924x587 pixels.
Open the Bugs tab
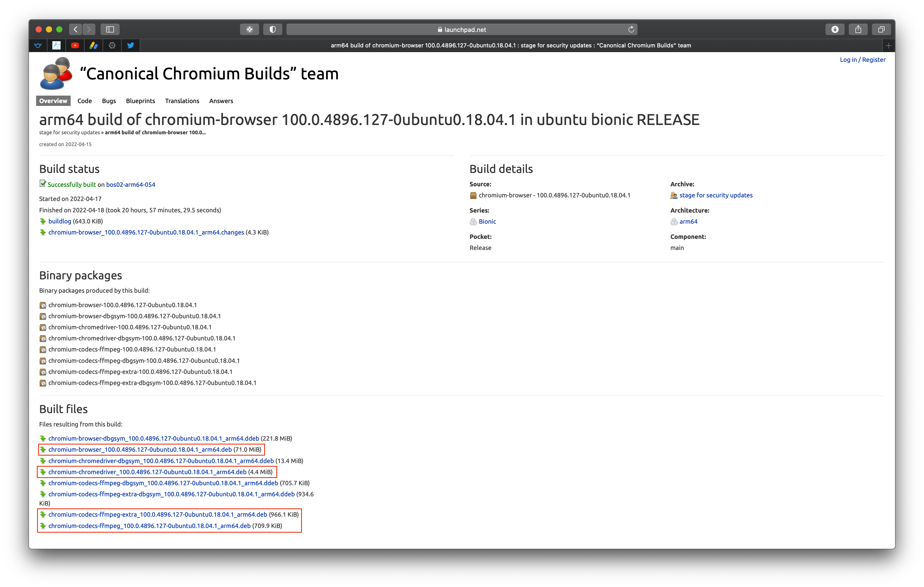[x=109, y=101]
